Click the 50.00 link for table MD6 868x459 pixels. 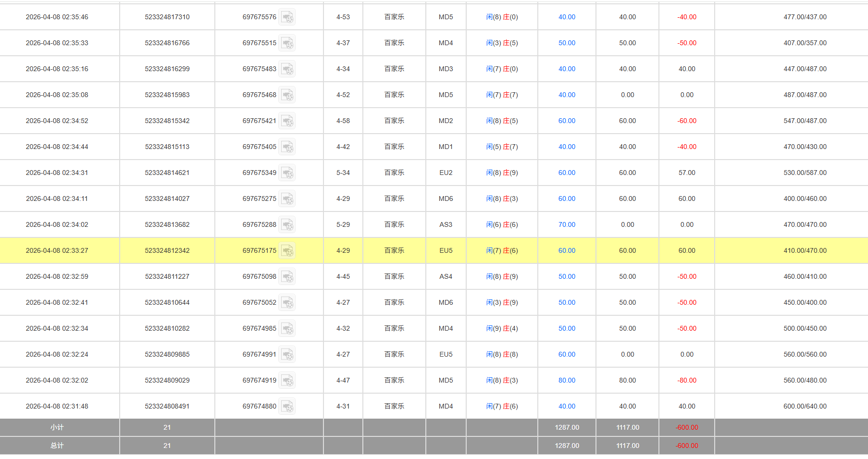[567, 302]
